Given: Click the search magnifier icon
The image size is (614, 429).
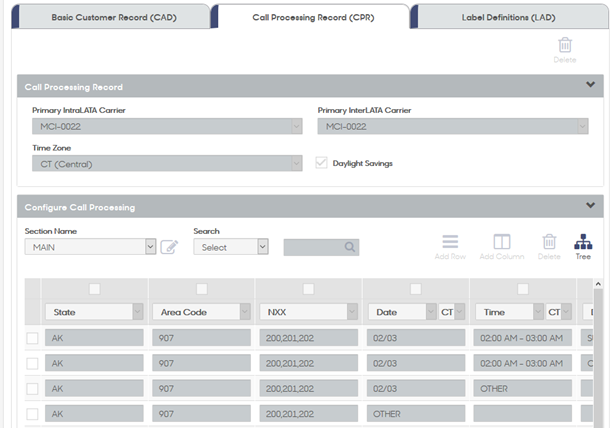Looking at the screenshot, I should click(x=350, y=247).
